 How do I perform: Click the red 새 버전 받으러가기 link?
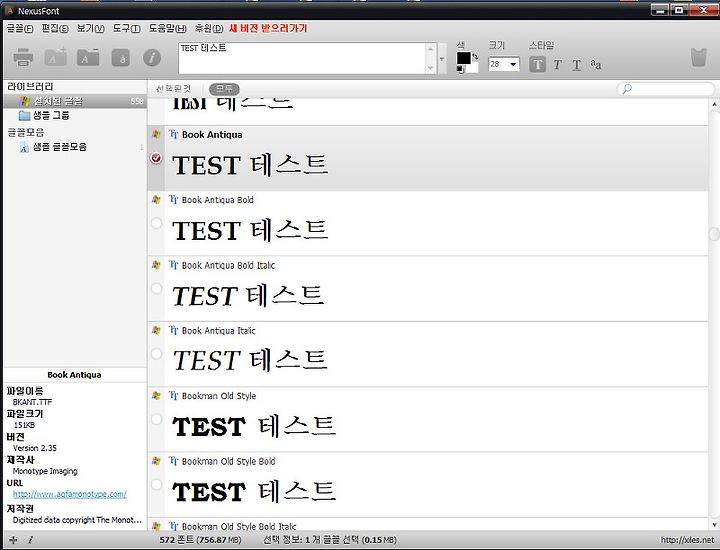click(268, 28)
